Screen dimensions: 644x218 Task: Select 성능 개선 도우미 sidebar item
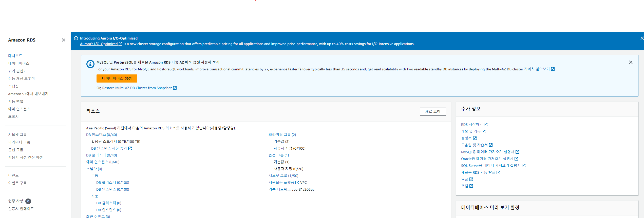pos(22,78)
